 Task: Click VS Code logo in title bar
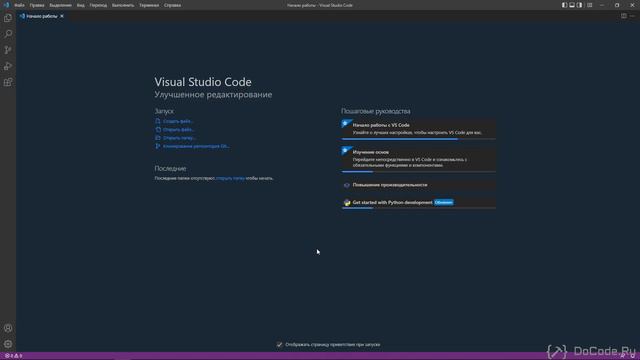6,5
